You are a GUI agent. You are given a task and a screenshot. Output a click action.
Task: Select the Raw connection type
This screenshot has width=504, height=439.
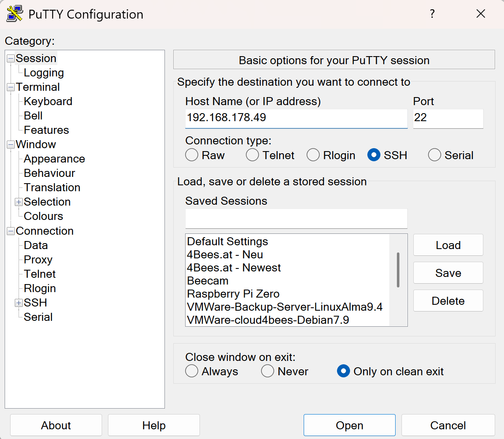pyautogui.click(x=191, y=155)
